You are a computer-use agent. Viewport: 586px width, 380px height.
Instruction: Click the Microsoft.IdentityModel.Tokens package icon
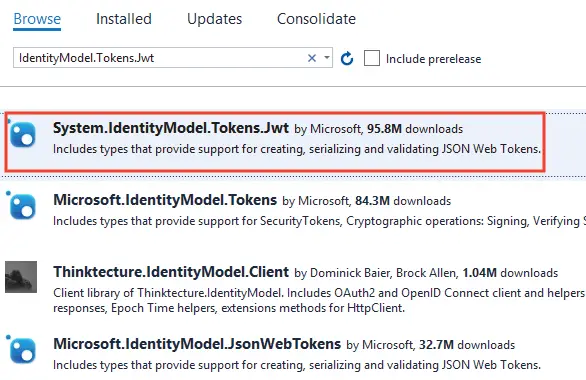(x=23, y=206)
